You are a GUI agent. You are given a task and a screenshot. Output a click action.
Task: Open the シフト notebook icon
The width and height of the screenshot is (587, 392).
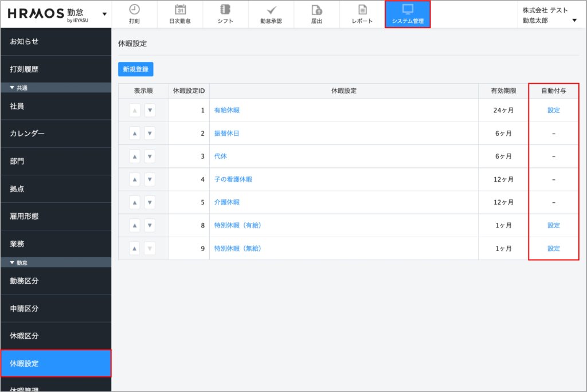click(x=225, y=10)
